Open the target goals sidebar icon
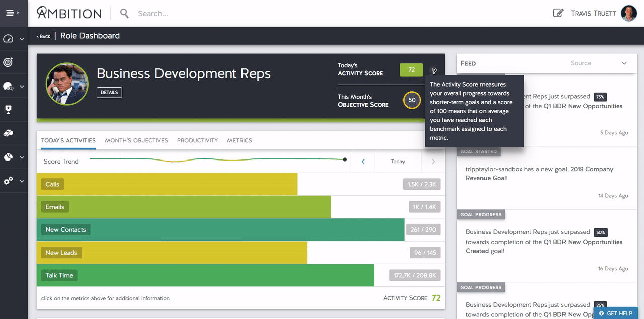The width and height of the screenshot is (644, 319). [8, 62]
